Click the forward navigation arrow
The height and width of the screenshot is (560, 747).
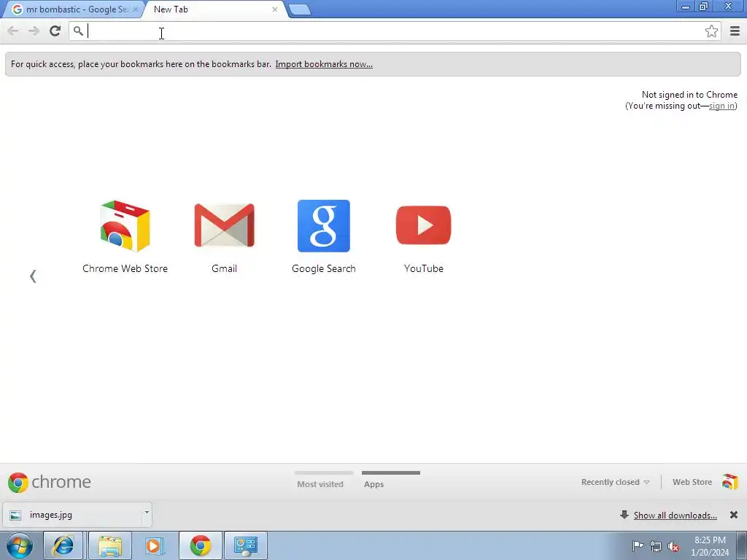click(34, 31)
